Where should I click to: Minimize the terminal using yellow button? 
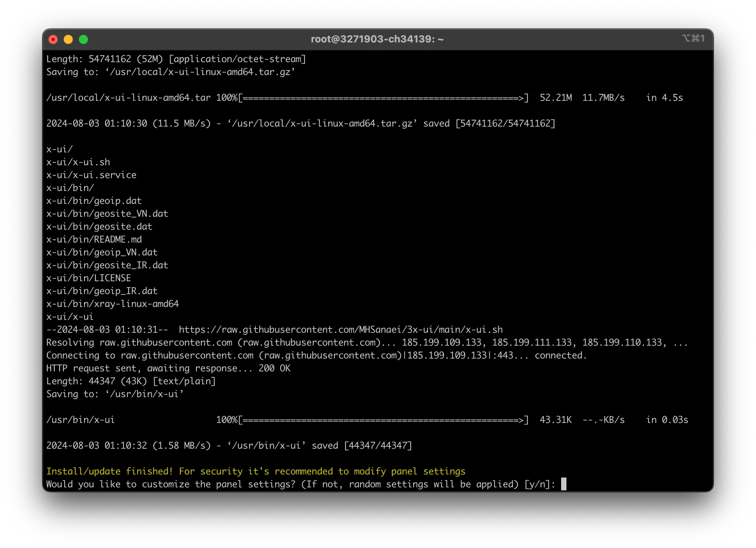click(x=68, y=39)
